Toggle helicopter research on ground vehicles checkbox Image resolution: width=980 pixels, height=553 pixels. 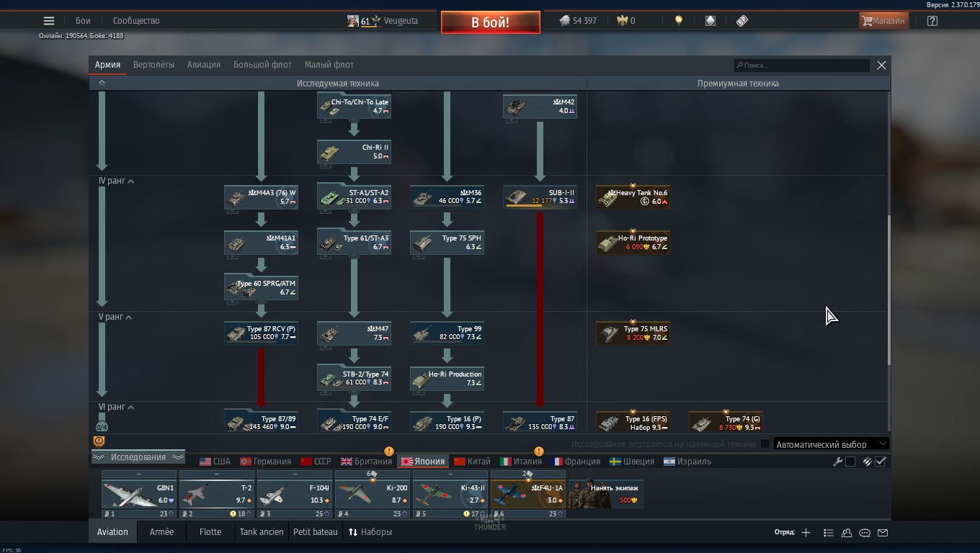pyautogui.click(x=765, y=444)
